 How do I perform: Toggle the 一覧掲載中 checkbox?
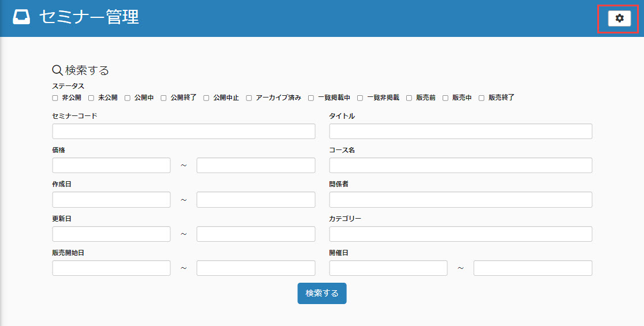point(311,98)
